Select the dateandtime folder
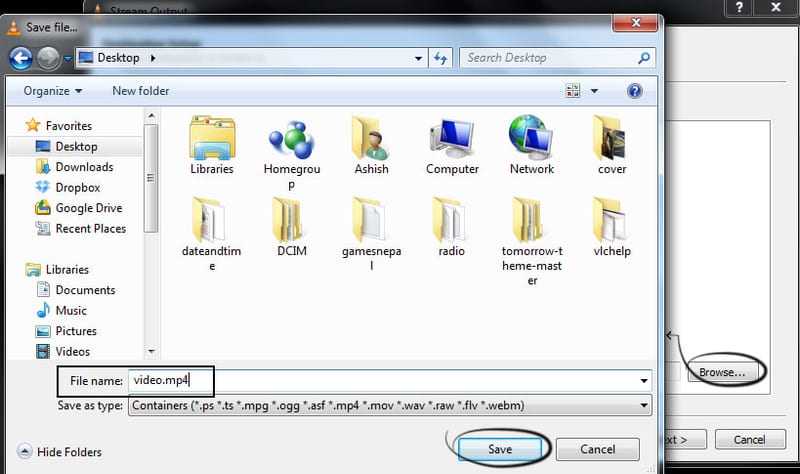 point(211,220)
